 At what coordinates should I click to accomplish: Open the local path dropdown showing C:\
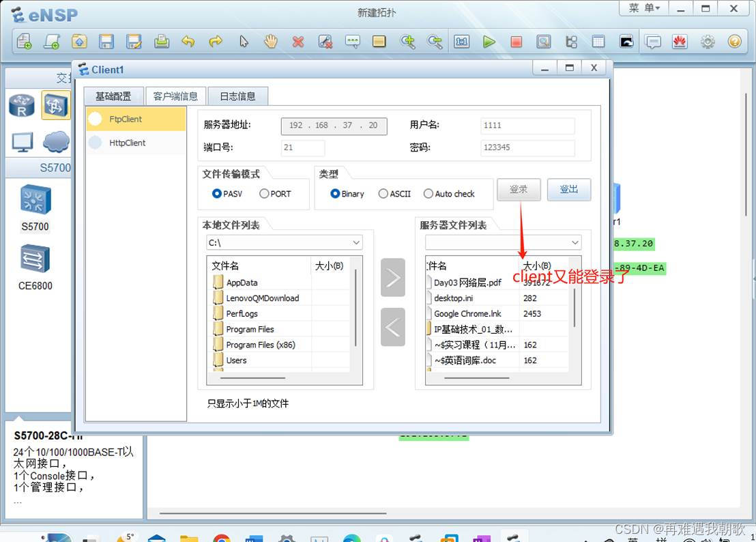coord(355,242)
